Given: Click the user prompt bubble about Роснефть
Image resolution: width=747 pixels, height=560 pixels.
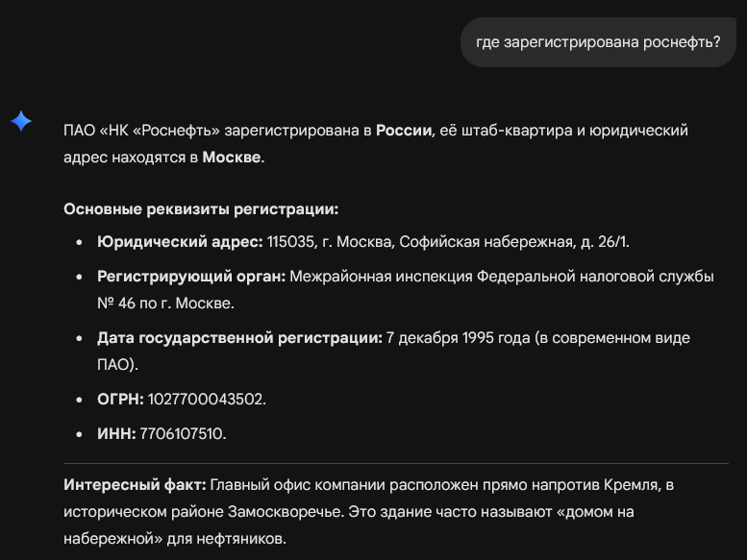Looking at the screenshot, I should click(597, 42).
